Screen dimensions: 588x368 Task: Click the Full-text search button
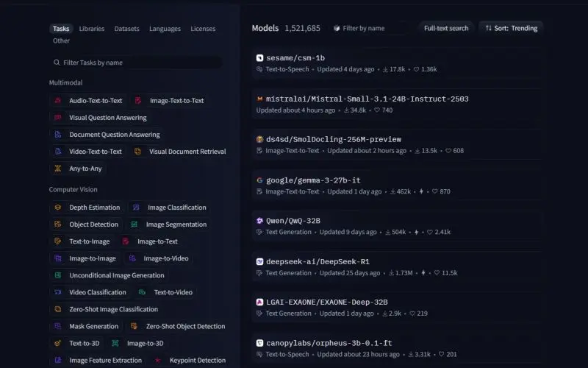tap(446, 28)
